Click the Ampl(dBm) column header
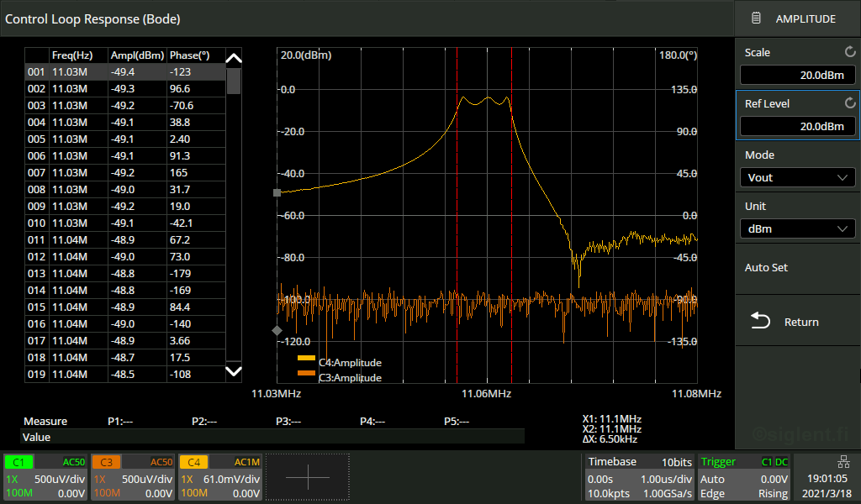 coord(137,55)
